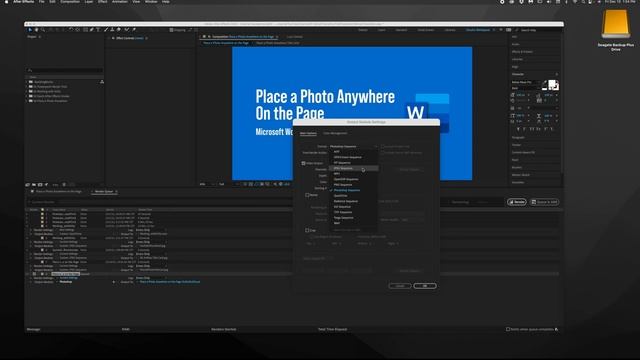Open the Help menu
The width and height of the screenshot is (640, 360).
click(x=166, y=2)
